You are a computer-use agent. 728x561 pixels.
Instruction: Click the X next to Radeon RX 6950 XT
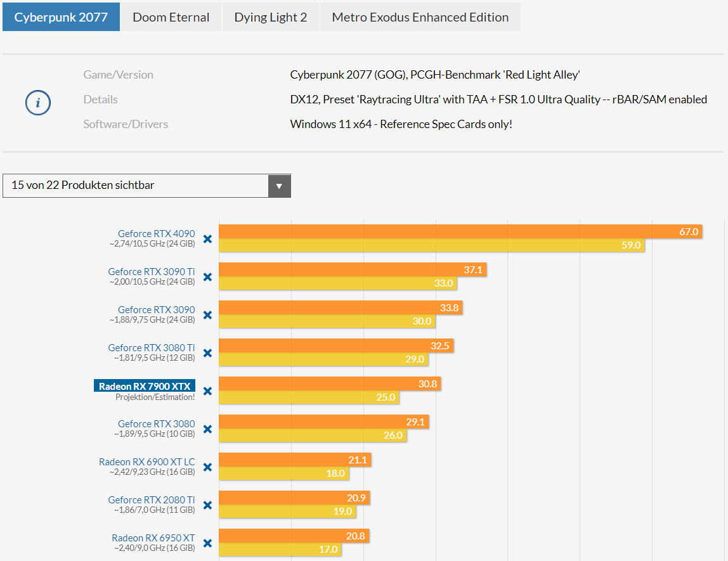[207, 543]
